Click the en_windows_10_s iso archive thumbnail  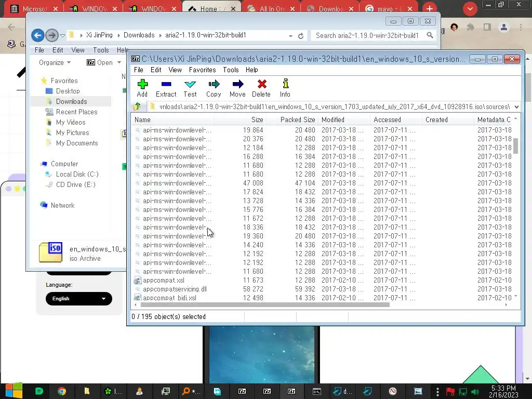(50, 252)
